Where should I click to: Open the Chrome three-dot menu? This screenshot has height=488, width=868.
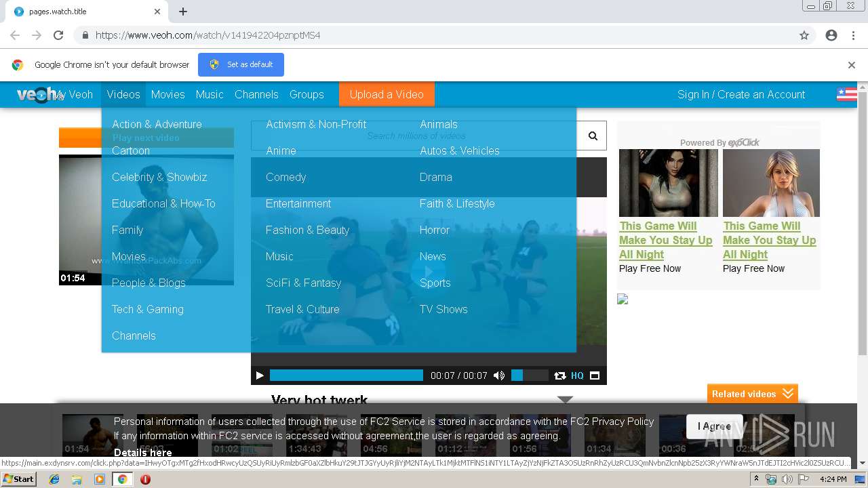853,35
